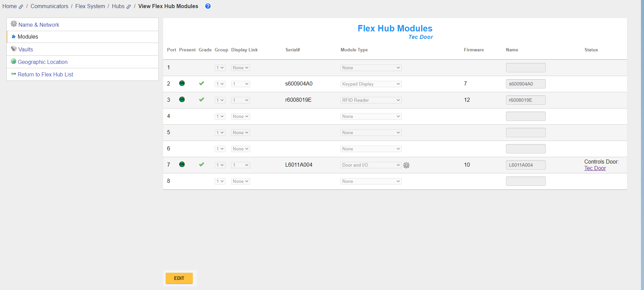Click the blue help question mark icon
The image size is (644, 290).
208,6
